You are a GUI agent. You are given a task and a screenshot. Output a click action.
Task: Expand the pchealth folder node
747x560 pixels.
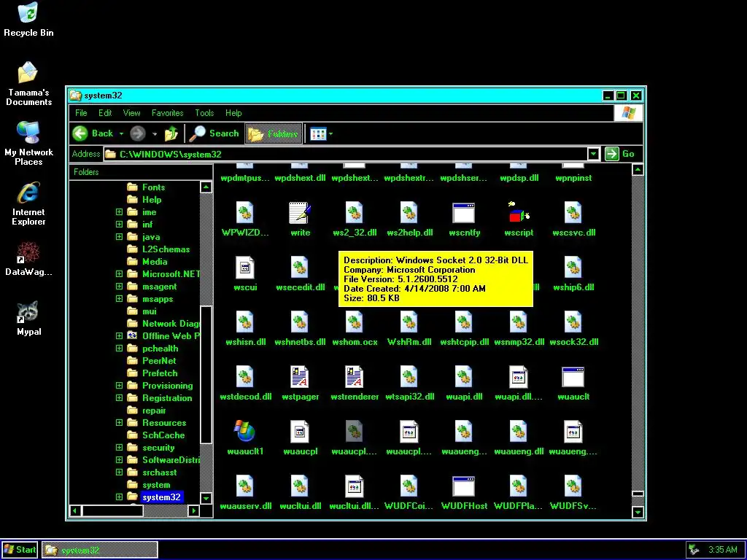coord(119,348)
